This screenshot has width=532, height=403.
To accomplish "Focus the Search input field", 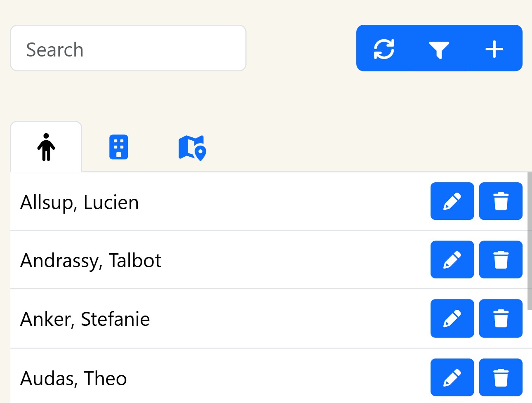I will pyautogui.click(x=128, y=48).
